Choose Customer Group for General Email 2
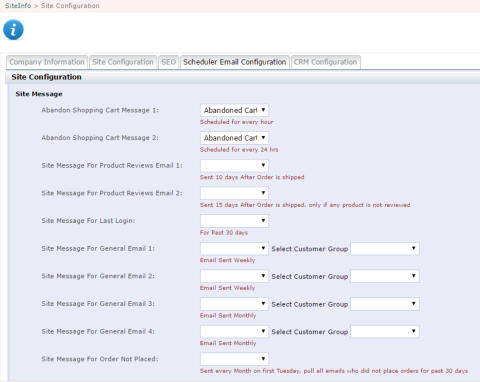 [x=385, y=276]
